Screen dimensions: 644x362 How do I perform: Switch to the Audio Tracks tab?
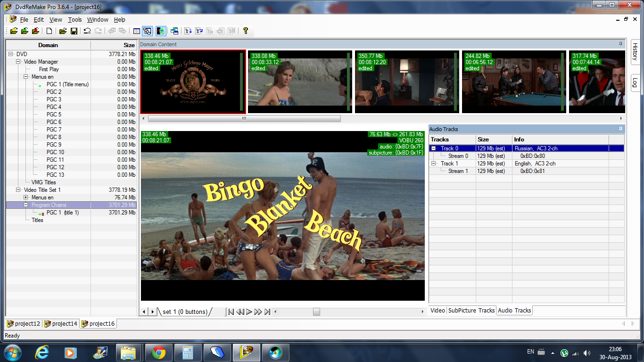(514, 311)
